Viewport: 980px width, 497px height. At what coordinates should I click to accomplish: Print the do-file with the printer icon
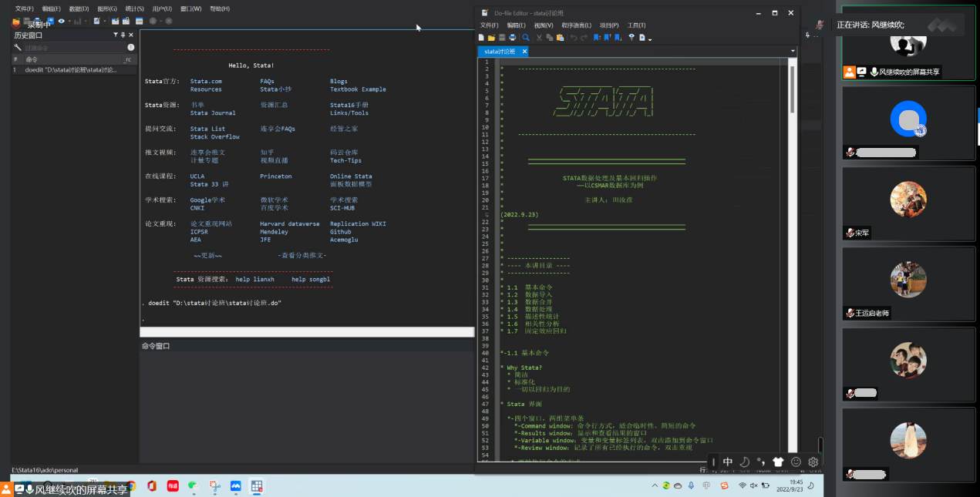coord(513,37)
